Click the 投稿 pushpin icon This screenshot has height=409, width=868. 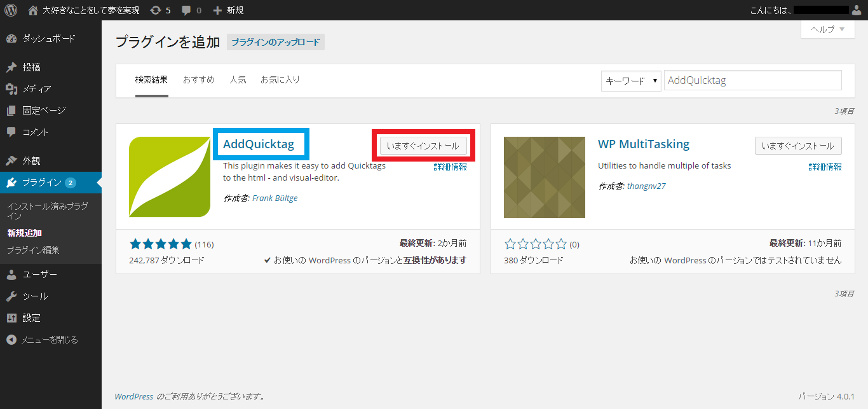(x=11, y=67)
